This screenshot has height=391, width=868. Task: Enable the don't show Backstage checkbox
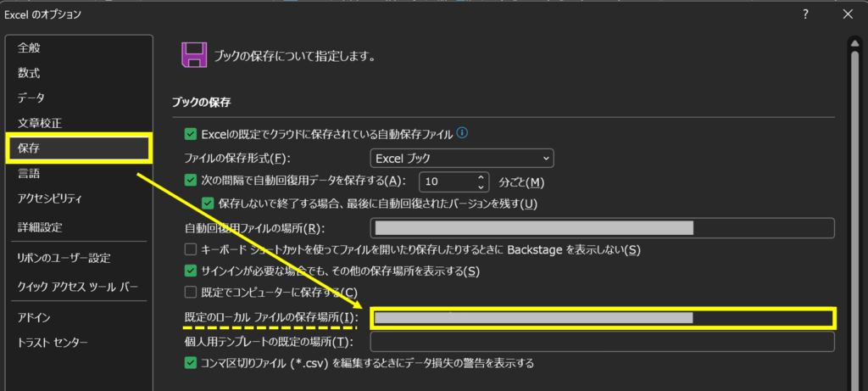click(191, 249)
